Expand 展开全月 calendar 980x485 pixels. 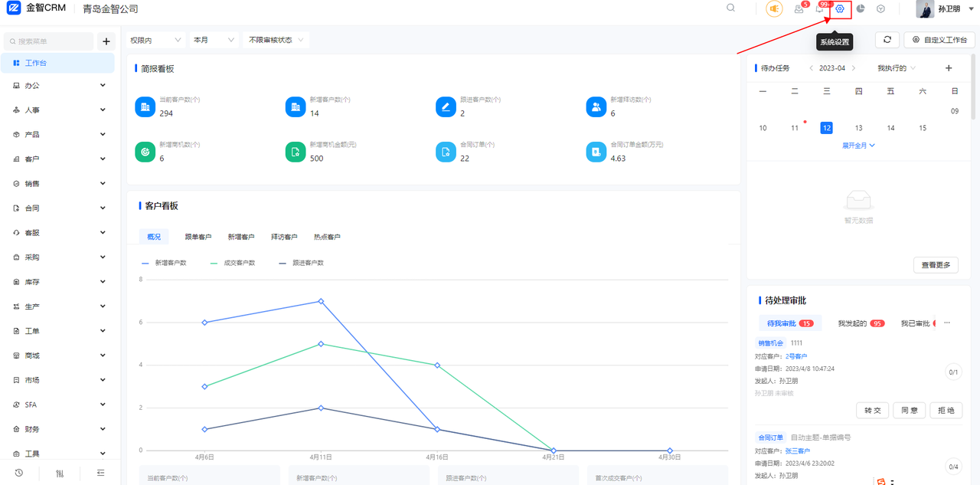click(858, 145)
